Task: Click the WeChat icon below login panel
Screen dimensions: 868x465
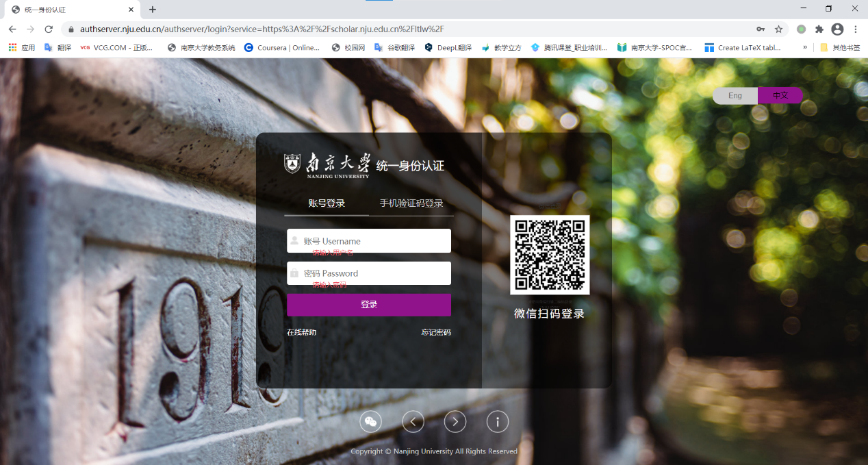Action: click(x=370, y=422)
